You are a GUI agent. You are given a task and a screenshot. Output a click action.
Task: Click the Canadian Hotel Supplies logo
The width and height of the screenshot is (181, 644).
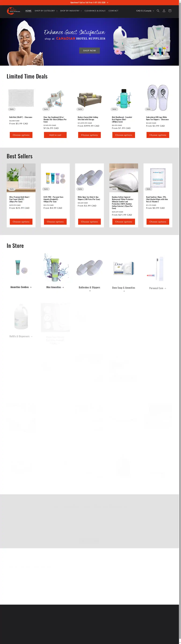pos(14,11)
